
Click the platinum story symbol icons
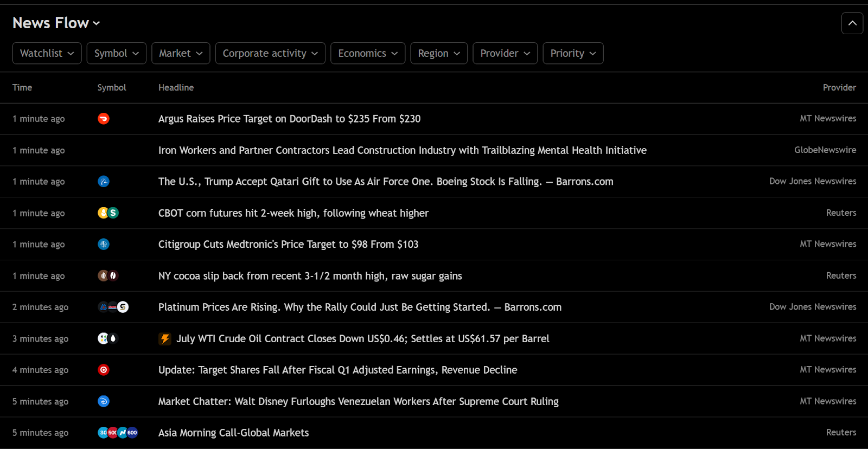pos(113,307)
